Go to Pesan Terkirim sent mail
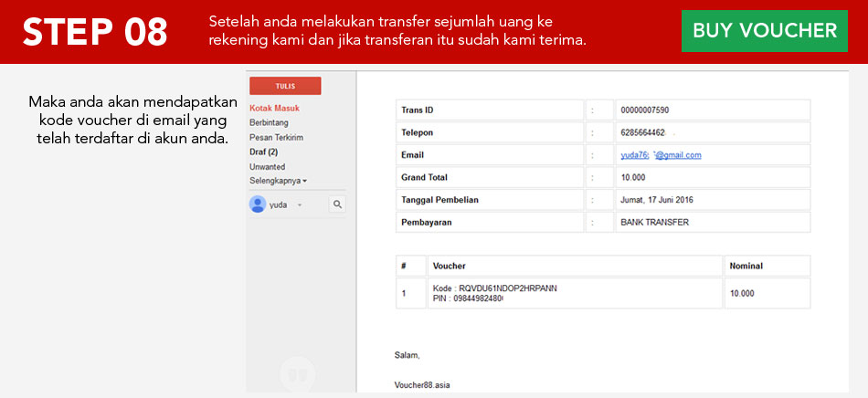 tap(276, 137)
